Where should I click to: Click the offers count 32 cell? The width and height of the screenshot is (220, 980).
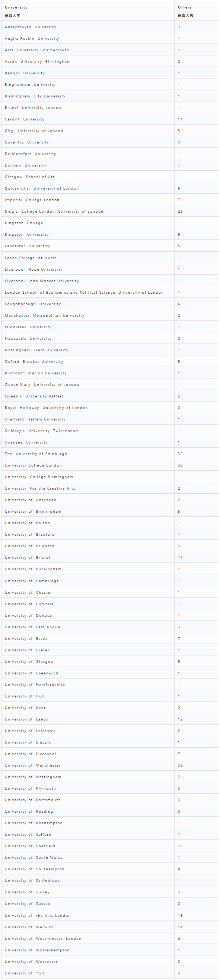click(196, 454)
